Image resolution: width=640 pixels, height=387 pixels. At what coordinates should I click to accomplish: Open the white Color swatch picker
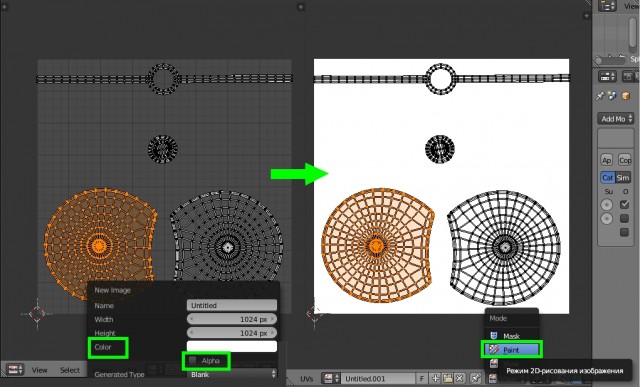tap(232, 347)
